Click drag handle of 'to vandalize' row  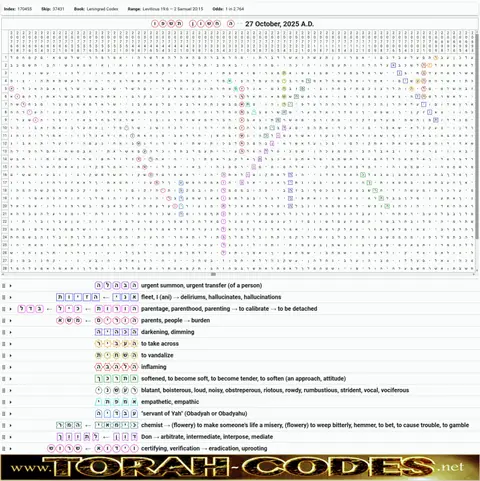[x=4, y=356]
